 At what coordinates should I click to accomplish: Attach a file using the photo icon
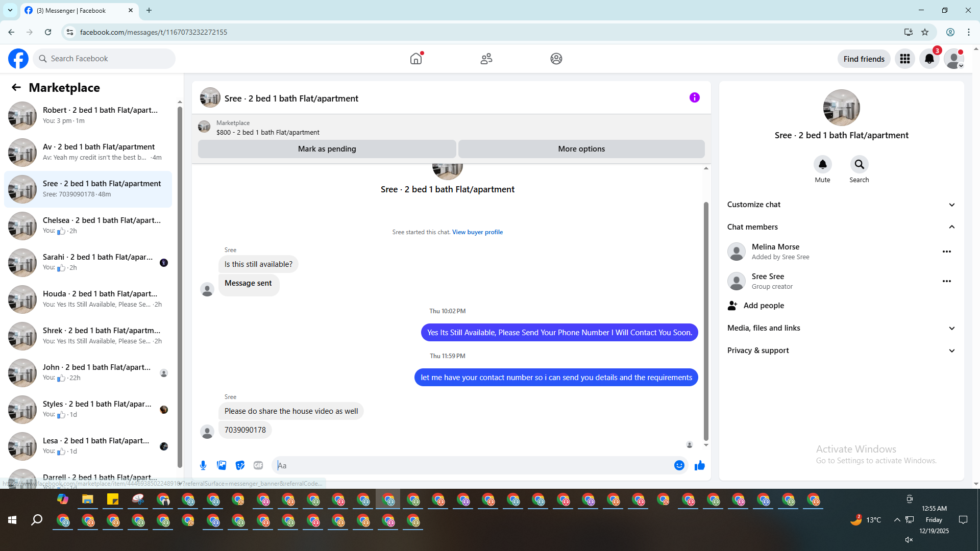click(222, 465)
